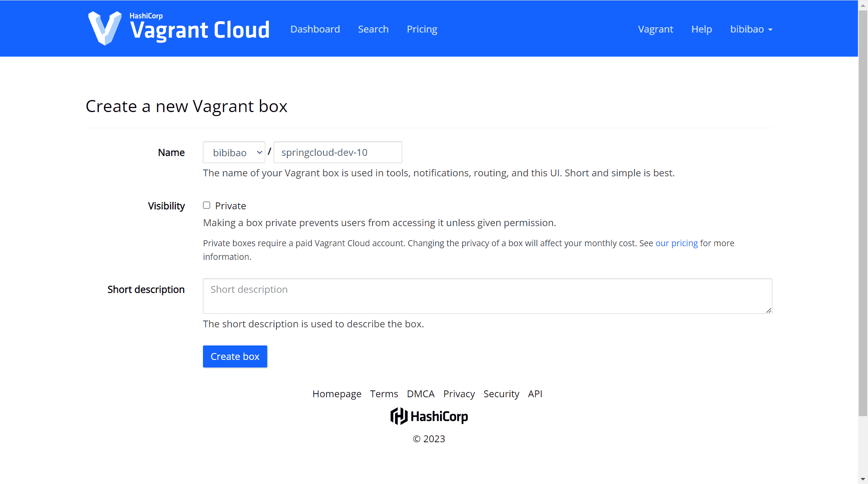Image resolution: width=868 pixels, height=484 pixels.
Task: Go to Search in top navigation
Action: [373, 29]
